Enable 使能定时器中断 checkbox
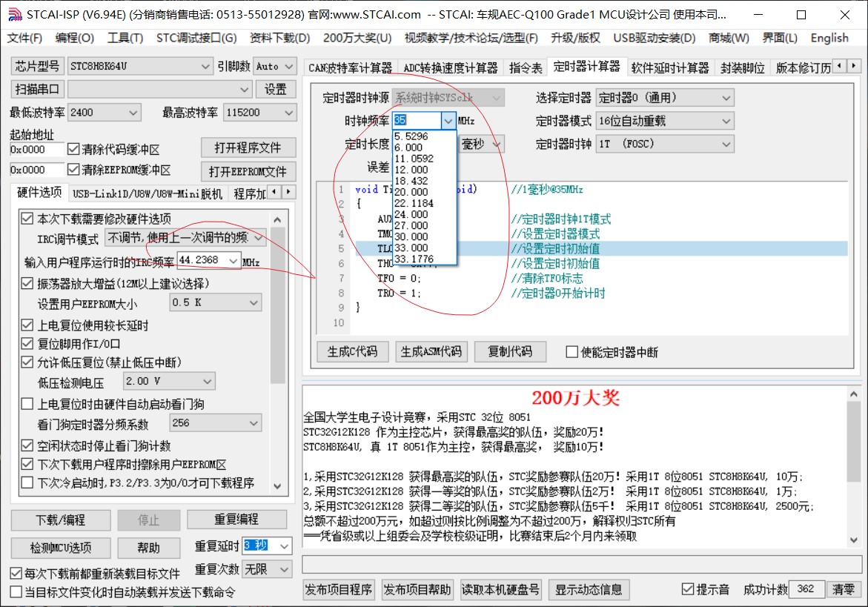 [572, 352]
